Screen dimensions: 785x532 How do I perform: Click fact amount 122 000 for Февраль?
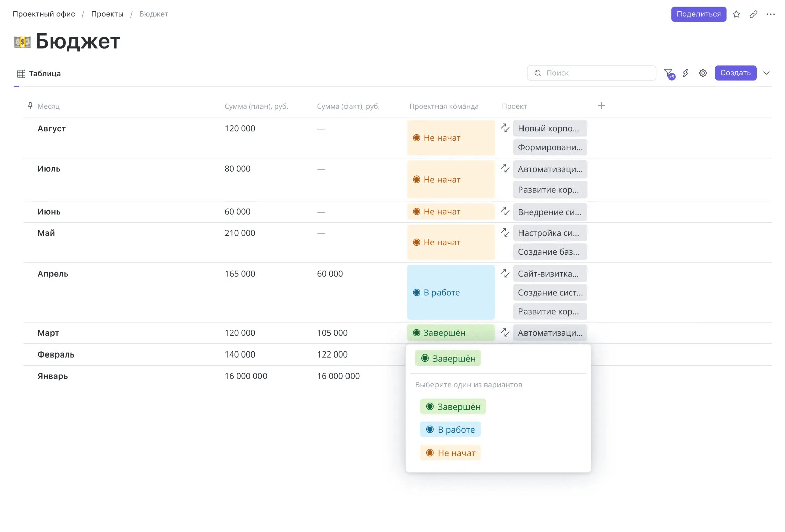point(332,354)
